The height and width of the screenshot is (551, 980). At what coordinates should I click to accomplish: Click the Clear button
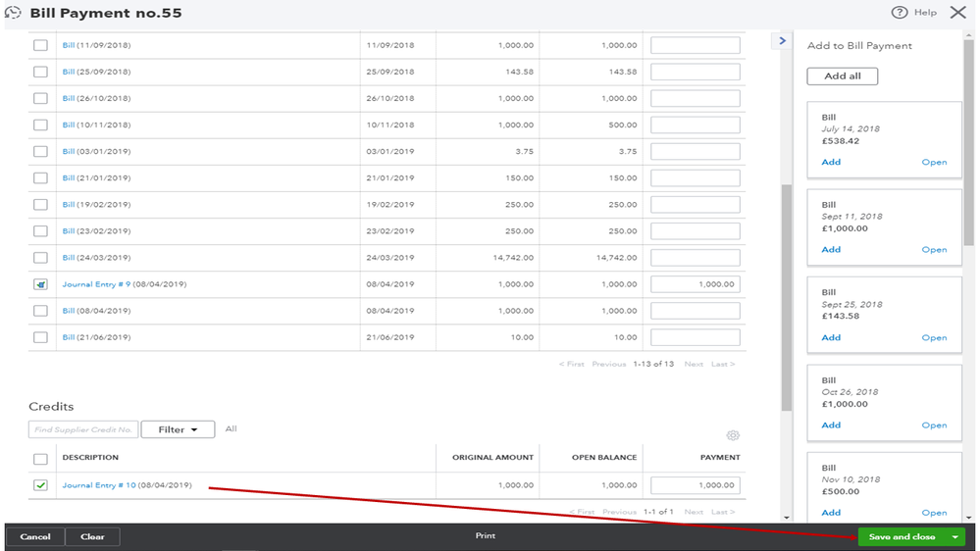point(92,536)
